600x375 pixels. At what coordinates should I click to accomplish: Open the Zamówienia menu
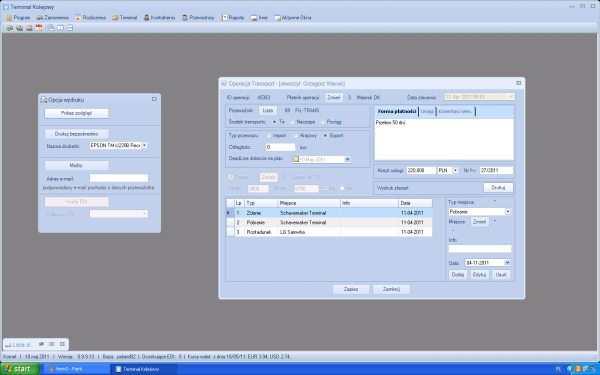pos(52,18)
